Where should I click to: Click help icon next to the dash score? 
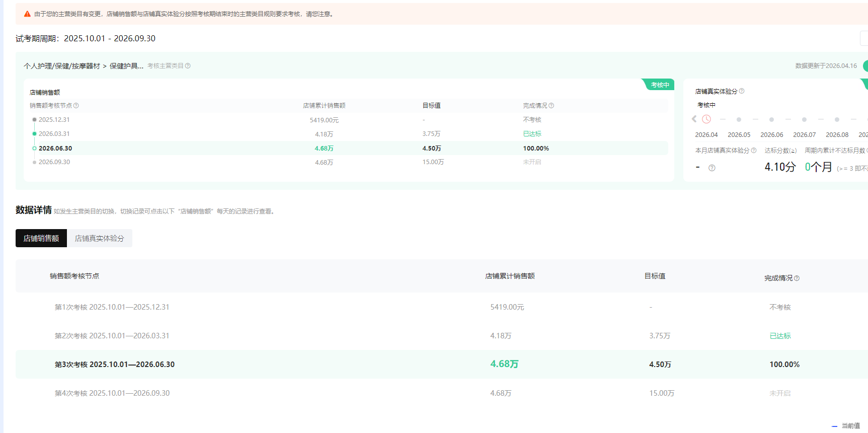coord(712,168)
